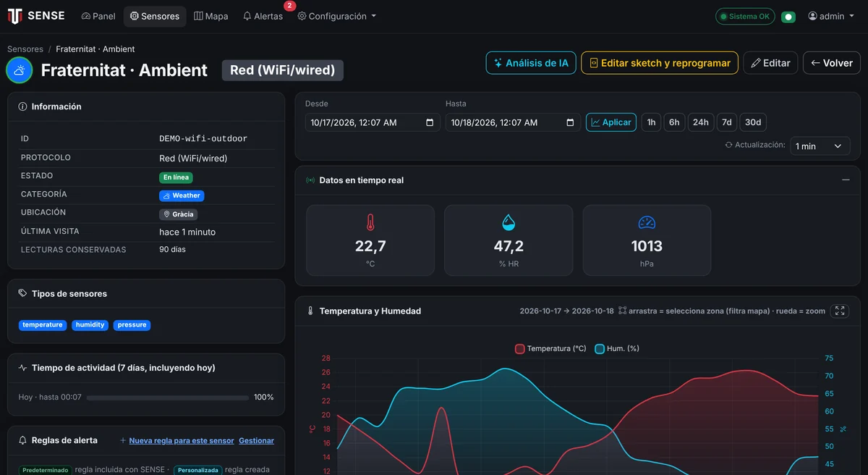Click the Información panel info icon
Image resolution: width=868 pixels, height=475 pixels.
[x=22, y=106]
